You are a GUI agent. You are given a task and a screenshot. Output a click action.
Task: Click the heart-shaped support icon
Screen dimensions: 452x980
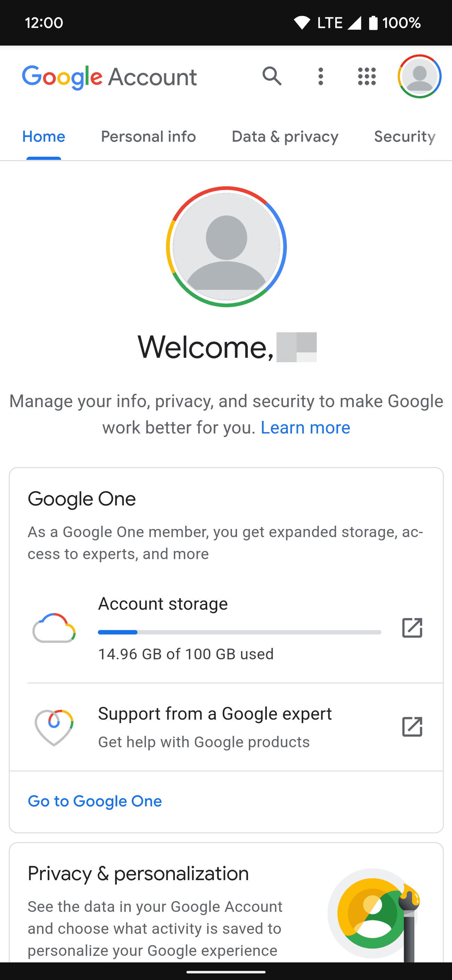coord(54,726)
